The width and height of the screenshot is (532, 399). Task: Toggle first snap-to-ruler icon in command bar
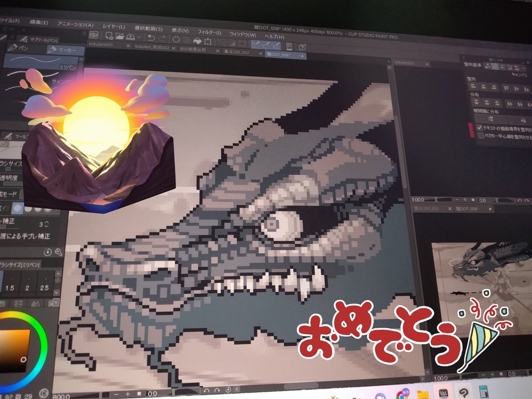coord(255,44)
